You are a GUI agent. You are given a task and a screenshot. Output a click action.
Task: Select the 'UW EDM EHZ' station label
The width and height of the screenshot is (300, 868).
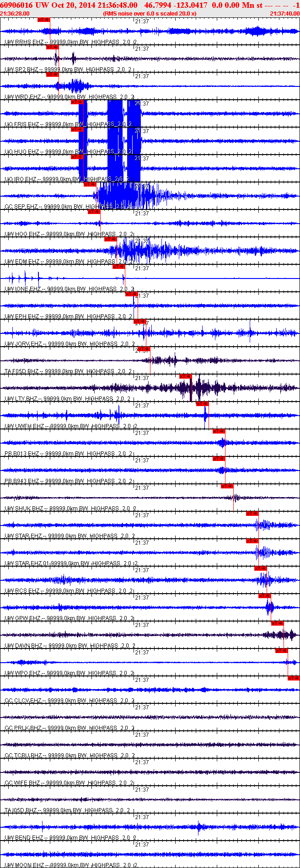tap(22, 262)
